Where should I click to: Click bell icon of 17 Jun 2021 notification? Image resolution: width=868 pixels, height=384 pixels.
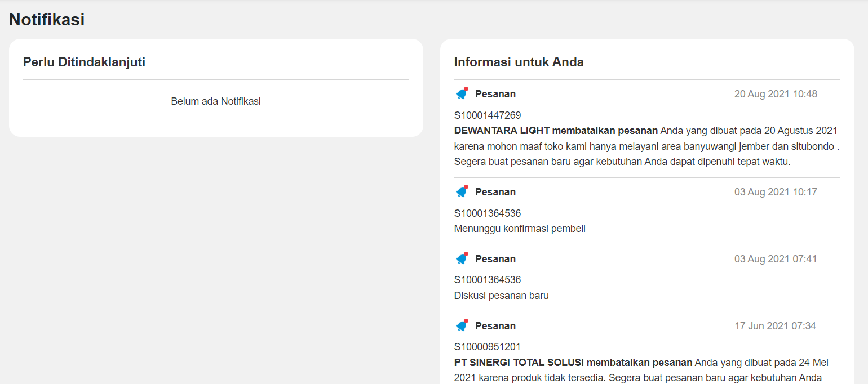pos(462,325)
